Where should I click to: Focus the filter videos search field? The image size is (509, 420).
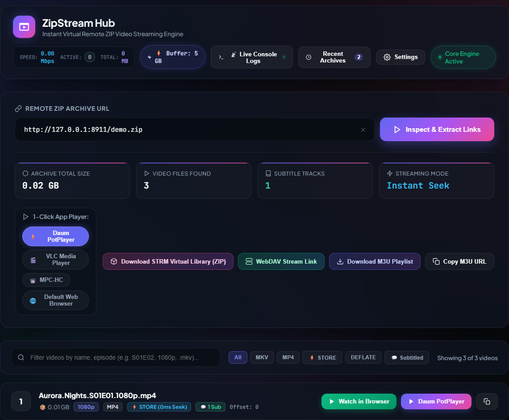point(116,357)
